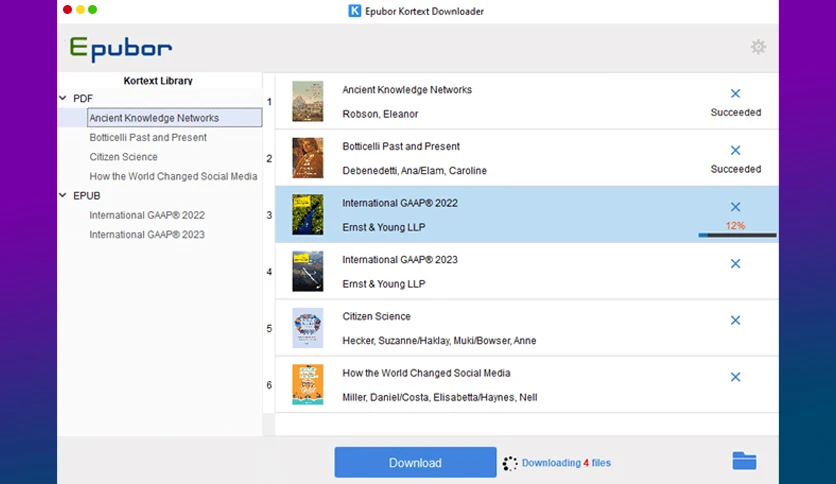Click row number 6 in the list
The image size is (836, 484).
click(269, 385)
